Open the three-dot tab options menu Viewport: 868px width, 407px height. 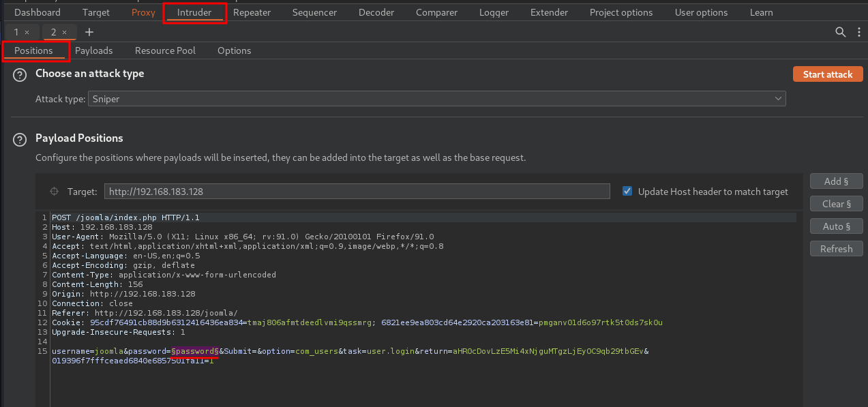[x=858, y=32]
